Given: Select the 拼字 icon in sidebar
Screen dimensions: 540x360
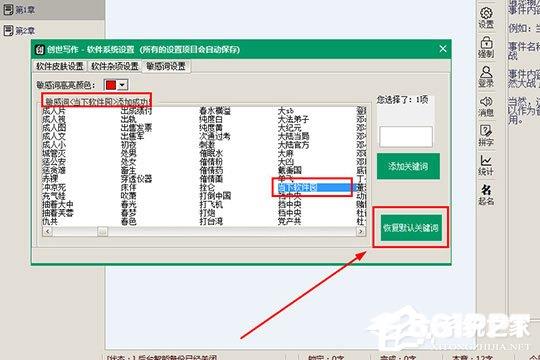Looking at the screenshot, I should (486, 136).
